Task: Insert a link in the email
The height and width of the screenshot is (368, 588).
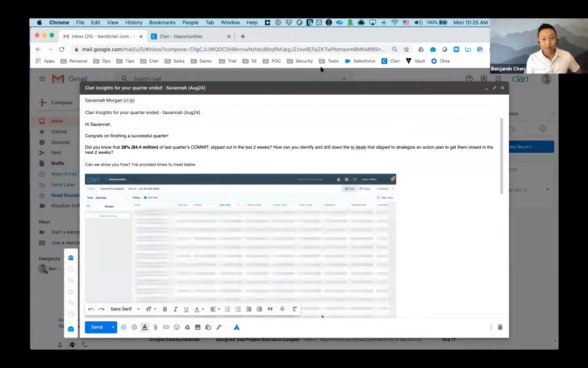Action: 166,327
